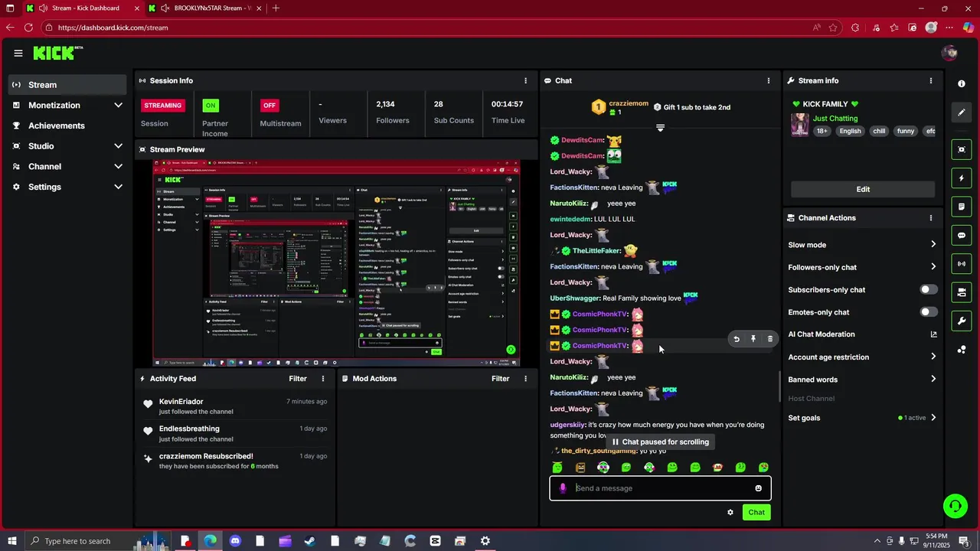Click the Send a message input field

click(x=660, y=488)
